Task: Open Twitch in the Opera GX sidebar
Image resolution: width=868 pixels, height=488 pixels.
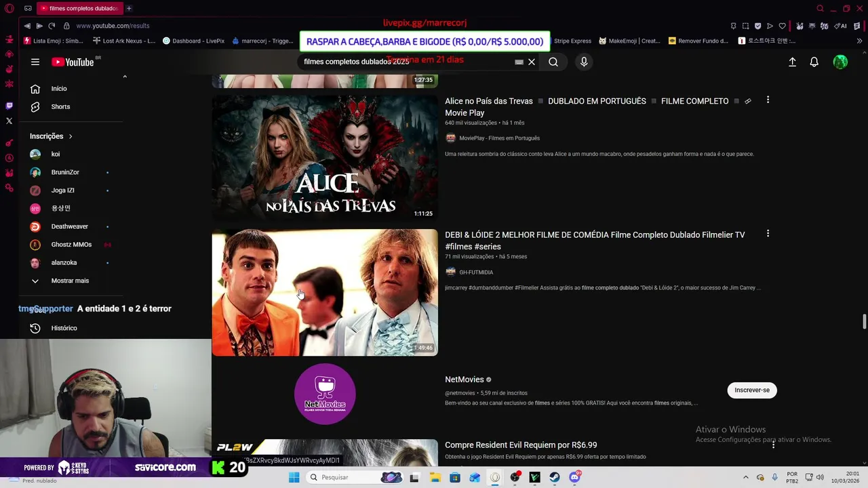Action: (9, 106)
